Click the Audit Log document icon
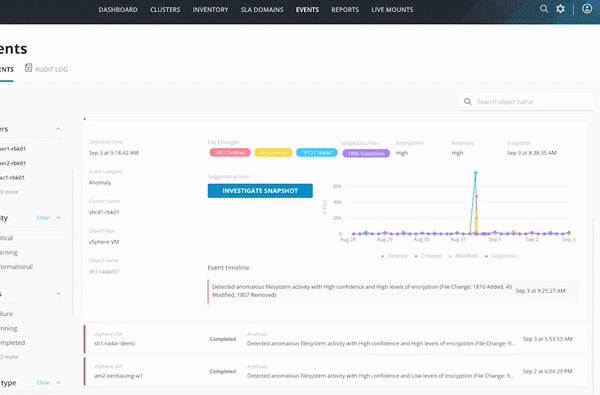This screenshot has height=395, width=600. pos(28,68)
